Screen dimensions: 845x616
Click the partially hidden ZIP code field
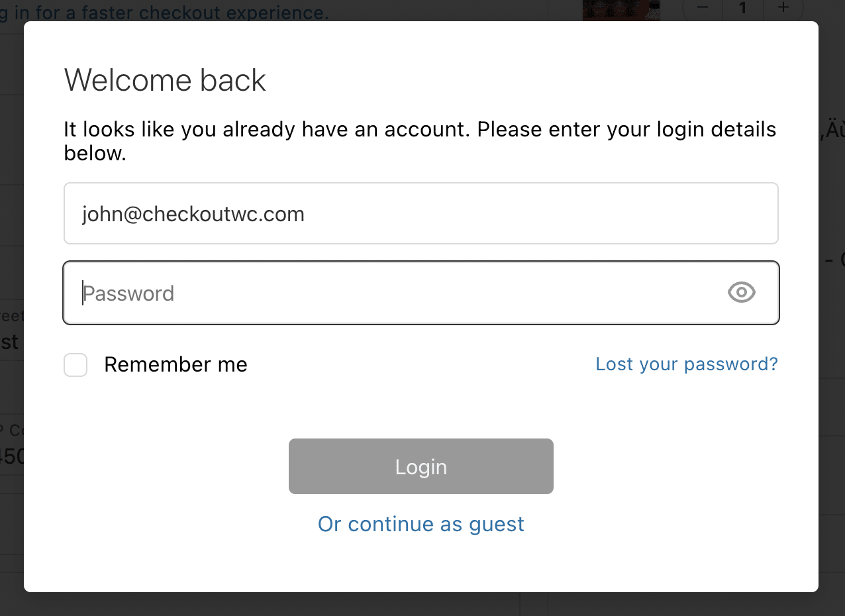(11, 445)
